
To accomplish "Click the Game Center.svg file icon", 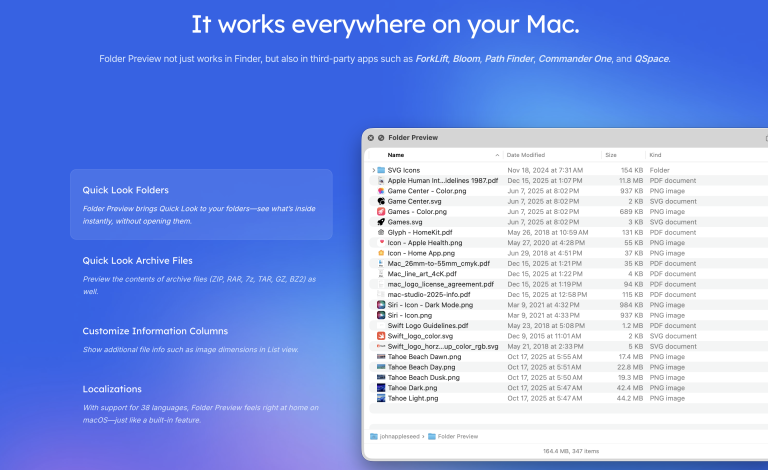I will (x=381, y=201).
